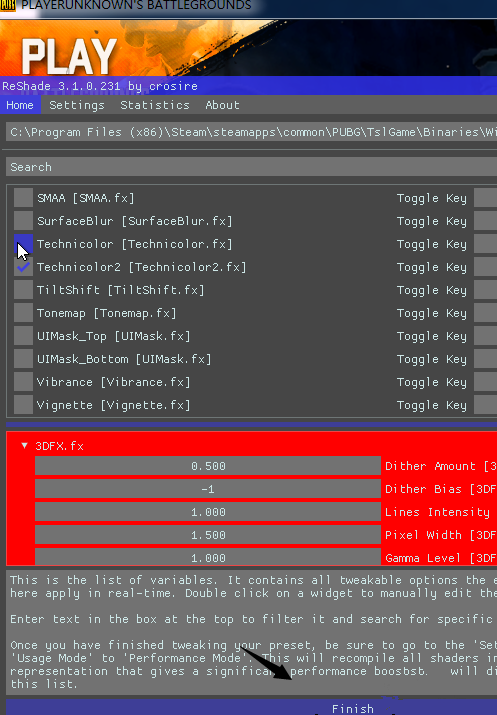Select the Technicolor2 [Technicolor2.fx] label

tap(141, 267)
